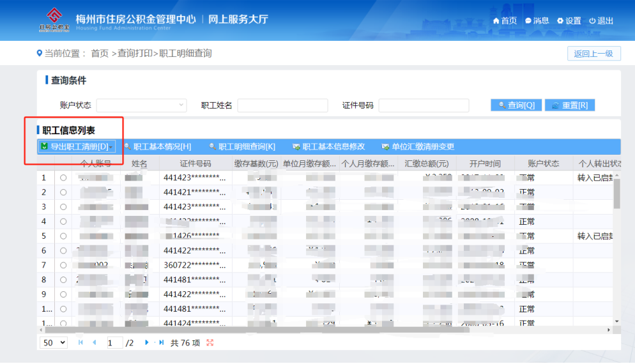Open 职工基本情况[H] toolbar item
The width and height of the screenshot is (635, 364).
[158, 147]
